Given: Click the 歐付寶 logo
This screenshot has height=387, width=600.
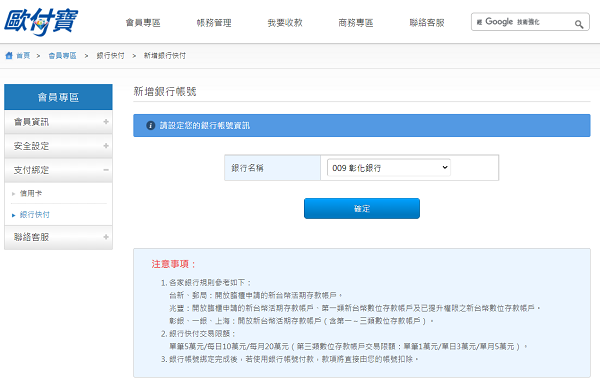Looking at the screenshot, I should point(41,21).
